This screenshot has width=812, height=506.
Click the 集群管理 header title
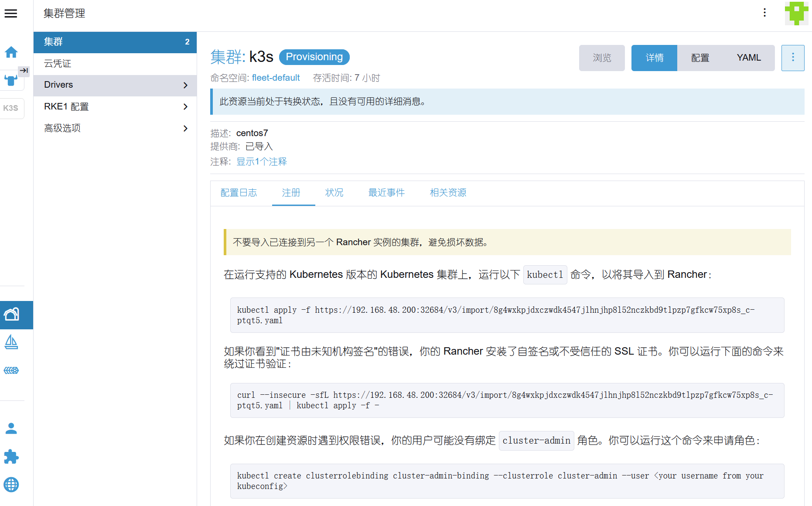(x=64, y=14)
